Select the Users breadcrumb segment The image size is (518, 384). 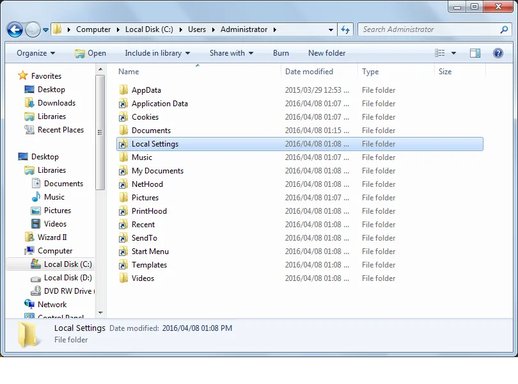coord(197,29)
